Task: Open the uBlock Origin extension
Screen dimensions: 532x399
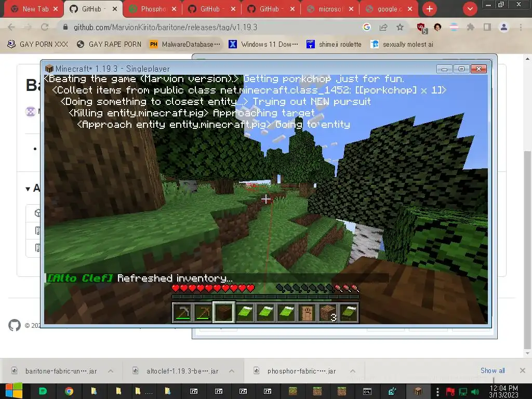Action: pyautogui.click(x=422, y=28)
